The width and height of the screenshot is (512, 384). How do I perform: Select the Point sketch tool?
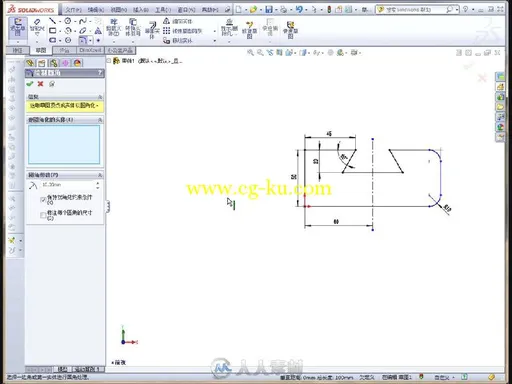(x=98, y=40)
